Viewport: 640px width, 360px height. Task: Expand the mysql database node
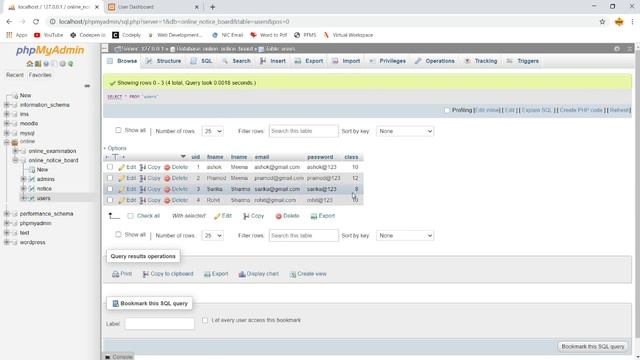point(7,133)
